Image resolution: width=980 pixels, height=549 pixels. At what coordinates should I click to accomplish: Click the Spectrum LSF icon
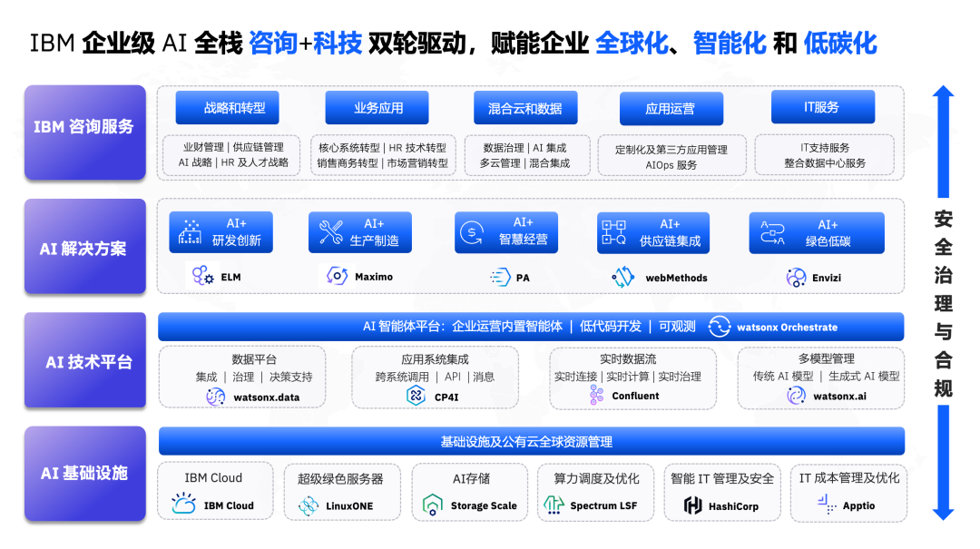point(554,505)
